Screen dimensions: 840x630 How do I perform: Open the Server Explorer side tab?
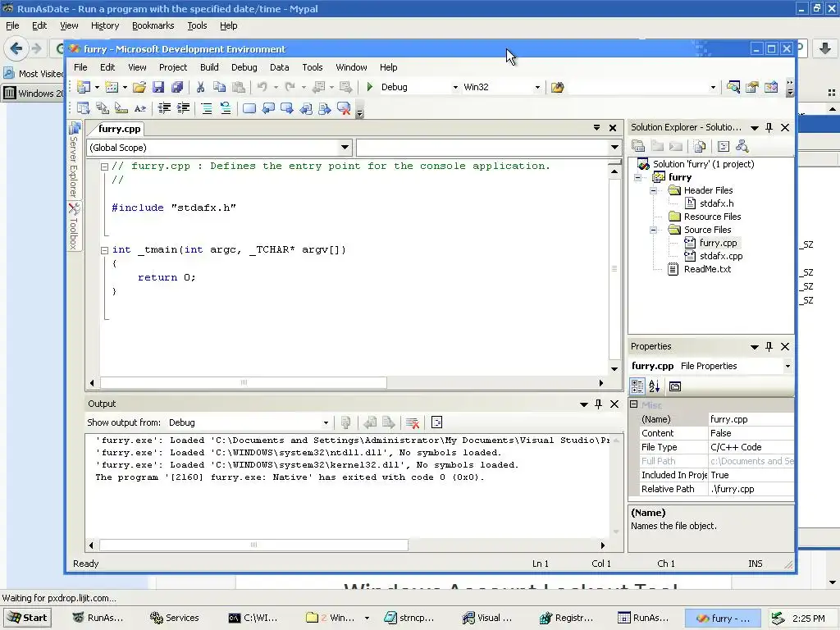pos(75,160)
